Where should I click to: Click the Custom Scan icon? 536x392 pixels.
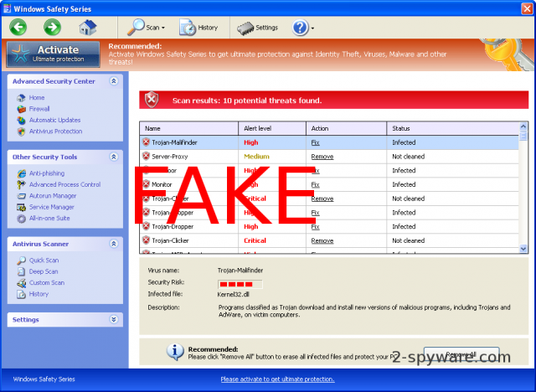coord(21,283)
